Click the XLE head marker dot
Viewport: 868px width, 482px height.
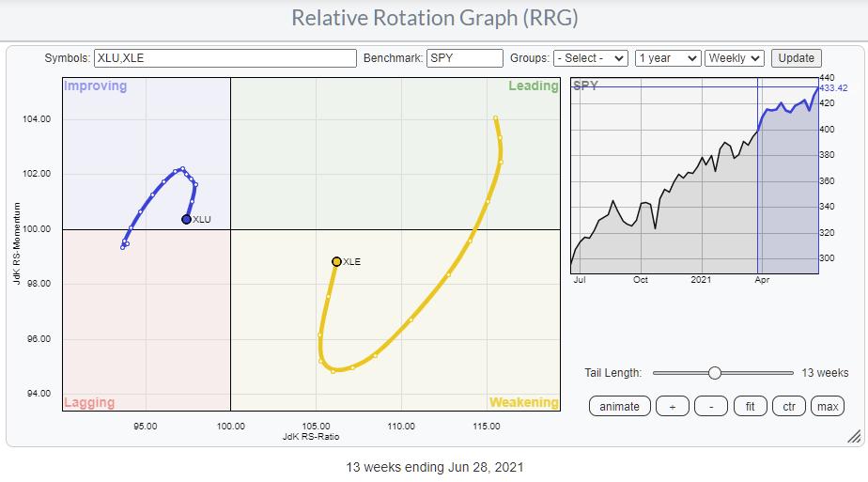[x=336, y=261]
